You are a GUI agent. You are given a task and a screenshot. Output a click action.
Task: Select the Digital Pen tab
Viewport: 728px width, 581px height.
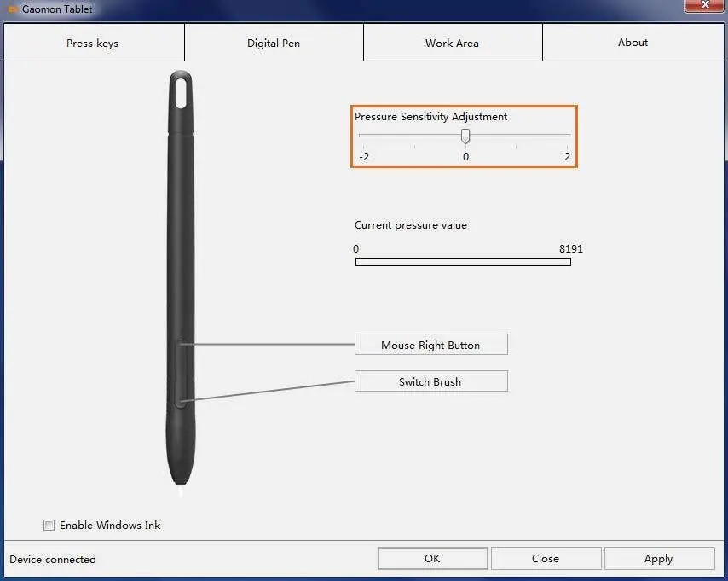pyautogui.click(x=273, y=43)
